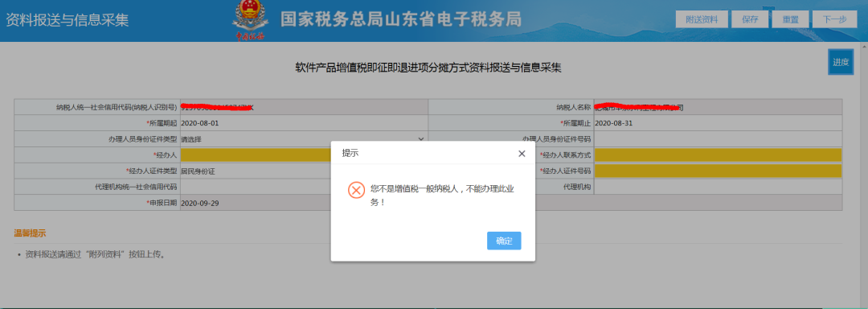Click the 办理人员身份证件号码 field
The width and height of the screenshot is (868, 309).
(x=718, y=139)
